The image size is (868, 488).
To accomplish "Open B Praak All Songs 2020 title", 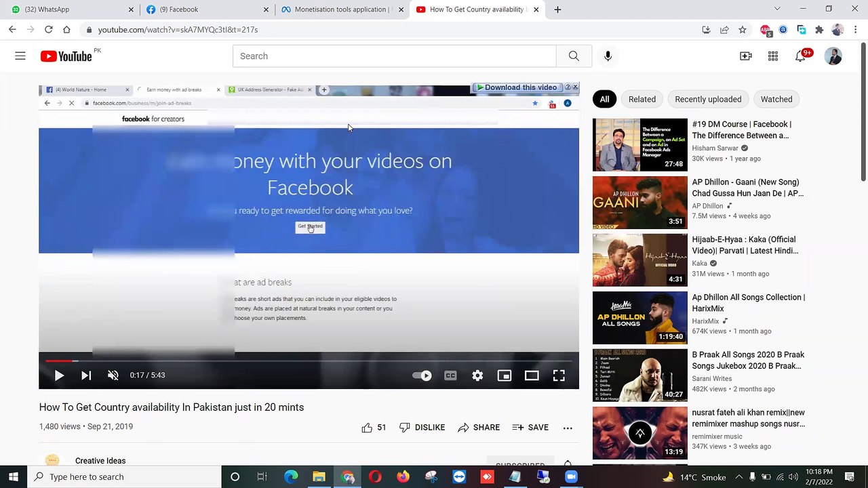I will click(748, 360).
